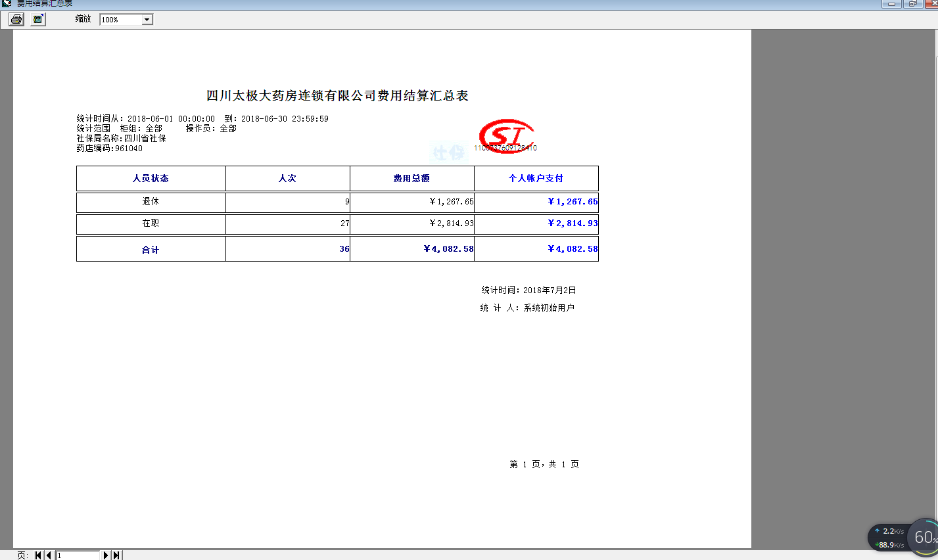Image resolution: width=938 pixels, height=560 pixels.
Task: Click the app icon in title bar
Action: (x=7, y=3)
